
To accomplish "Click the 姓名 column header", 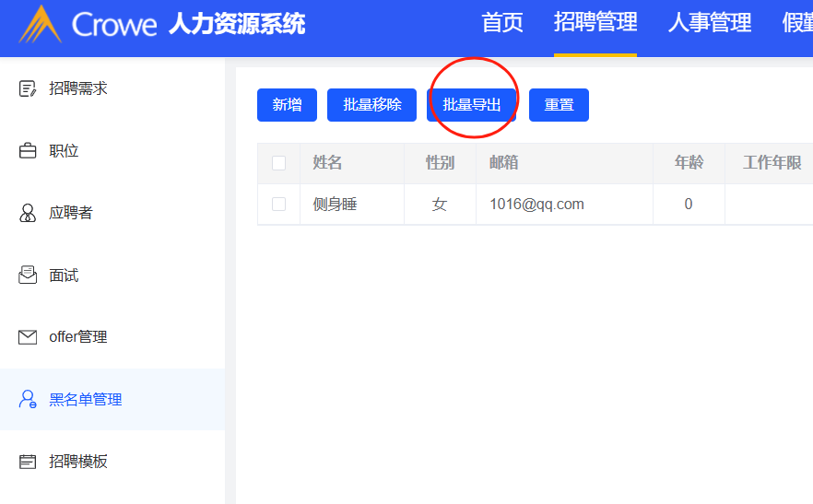I will [x=352, y=163].
